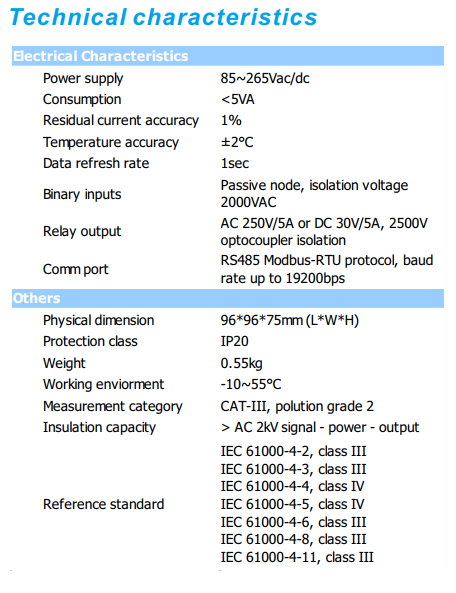Select the CAT-III measurement category value
Viewport: 456px width, 593px height.
(297, 406)
